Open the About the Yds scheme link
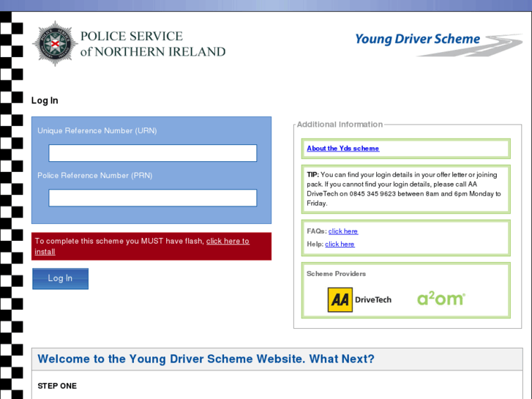This screenshot has width=532, height=399. (x=343, y=149)
